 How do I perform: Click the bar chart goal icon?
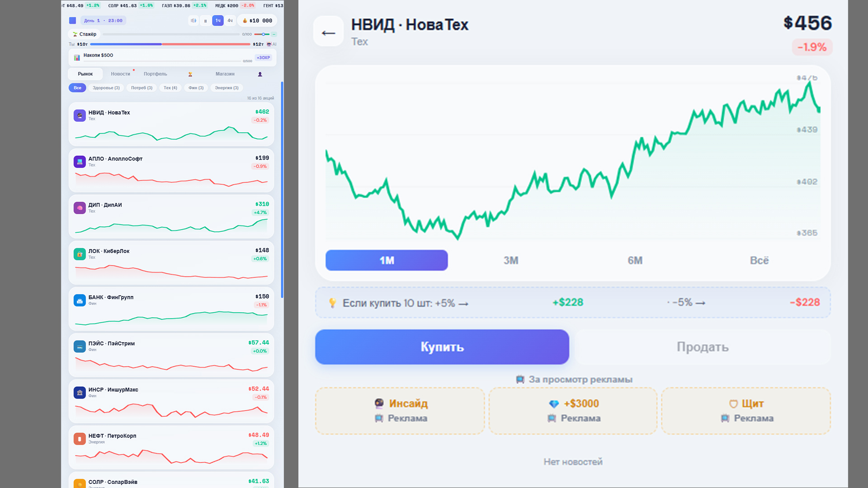click(77, 57)
